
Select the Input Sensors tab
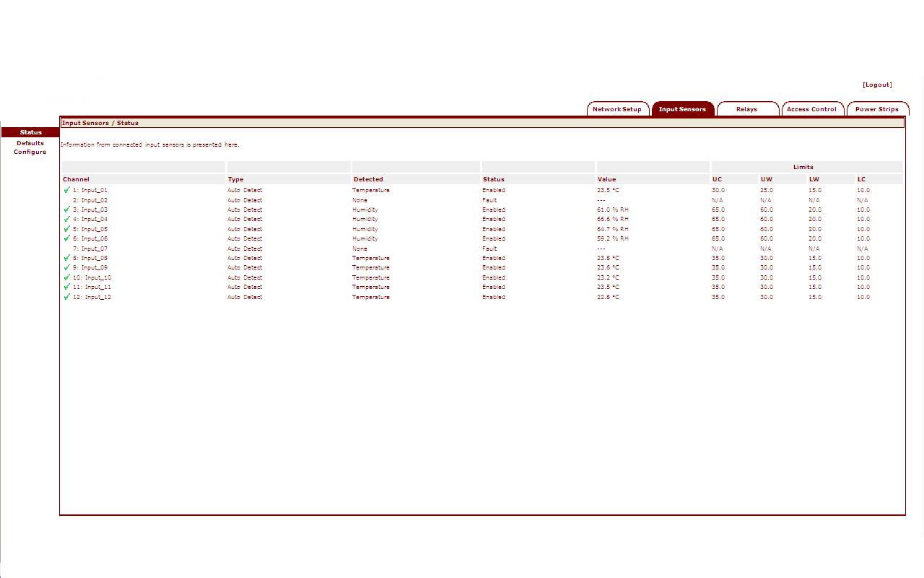(x=682, y=109)
